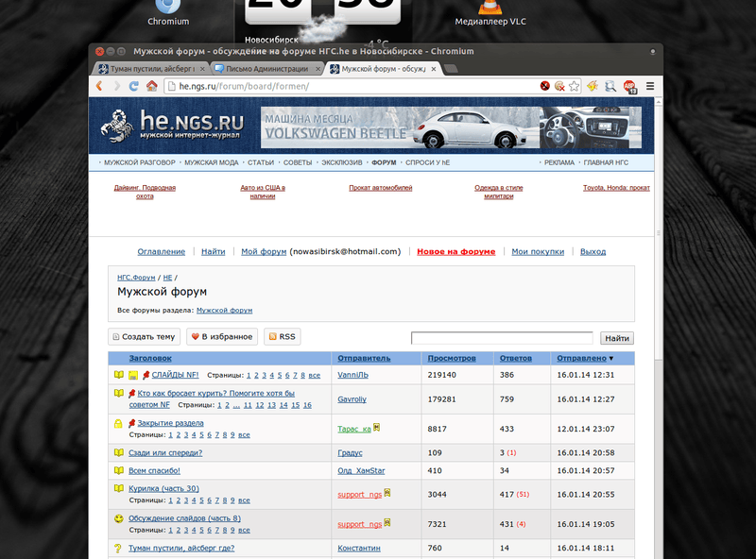Open ad link Прокат автомобилей
756x559 pixels.
[381, 188]
